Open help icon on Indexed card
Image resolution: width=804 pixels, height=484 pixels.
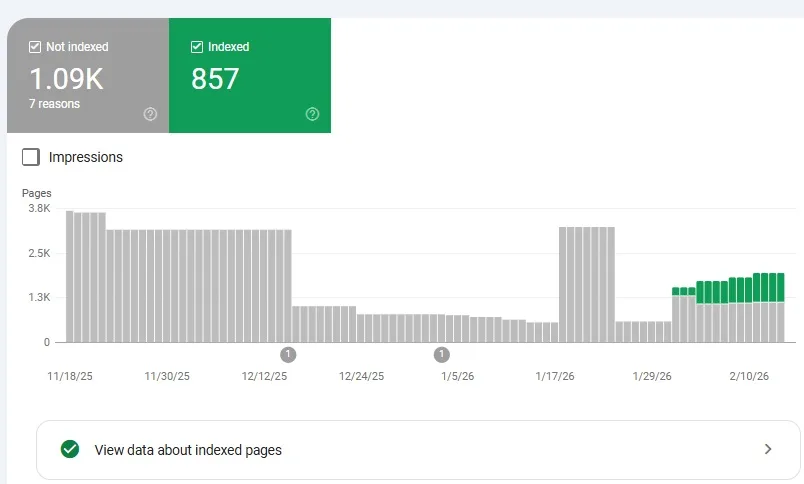click(x=312, y=114)
